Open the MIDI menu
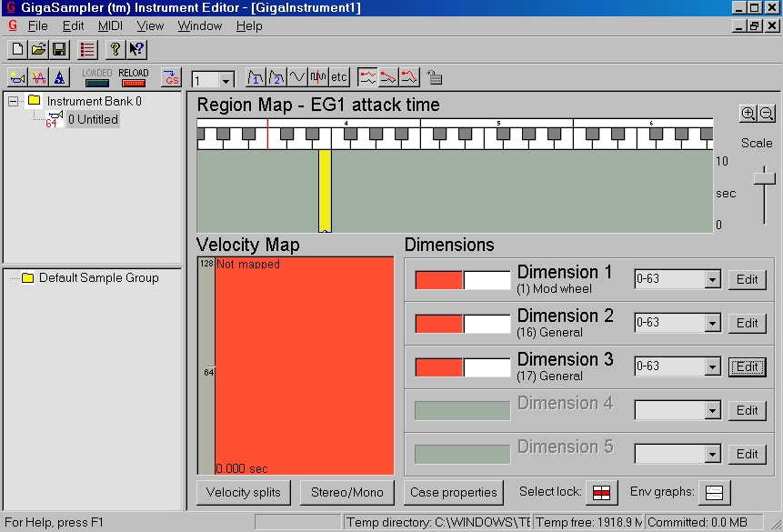 [x=110, y=26]
